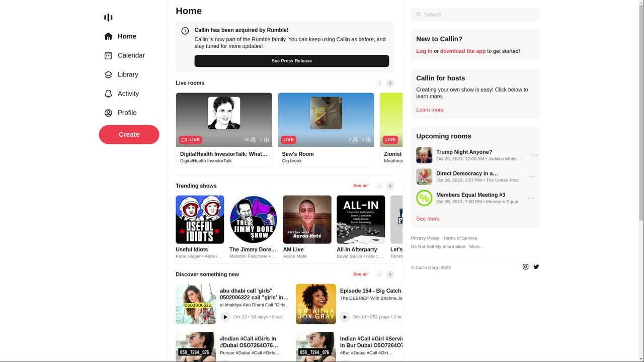Show previous Trending shows

tap(380, 186)
